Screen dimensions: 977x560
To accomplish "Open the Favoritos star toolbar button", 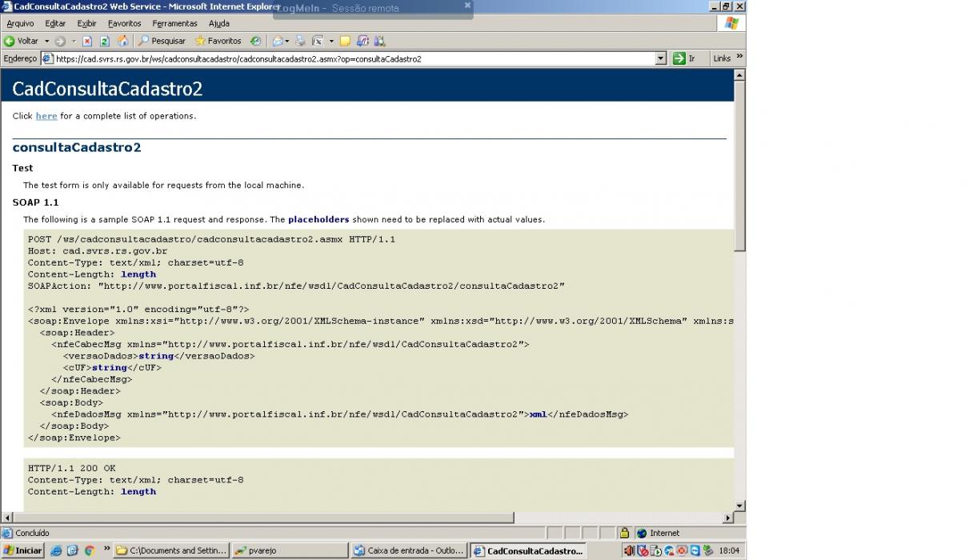I will 218,41.
